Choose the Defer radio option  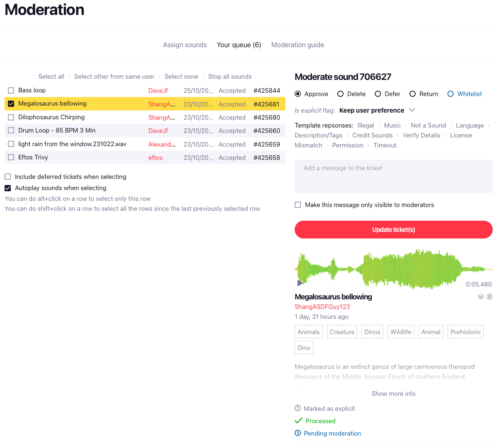[x=378, y=94]
